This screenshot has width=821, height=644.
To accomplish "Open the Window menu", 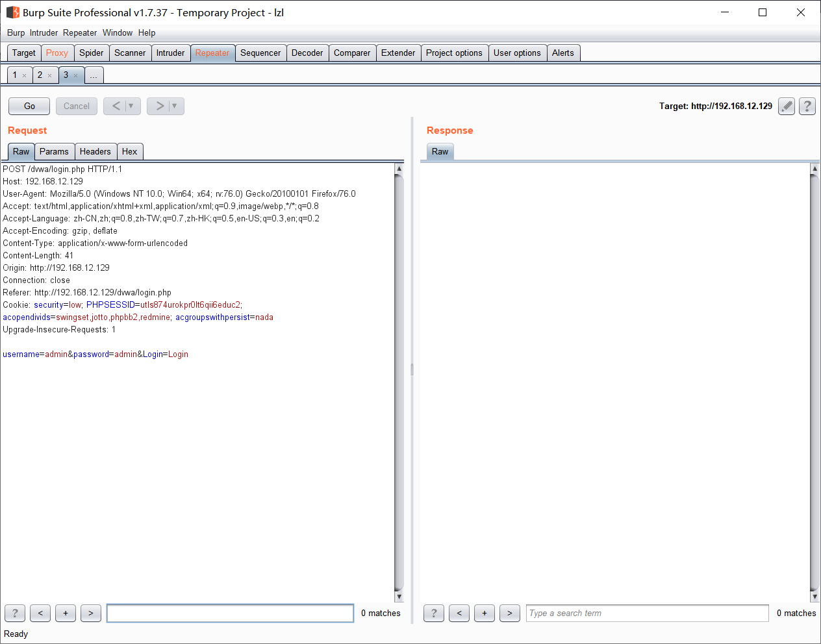I will tap(118, 32).
